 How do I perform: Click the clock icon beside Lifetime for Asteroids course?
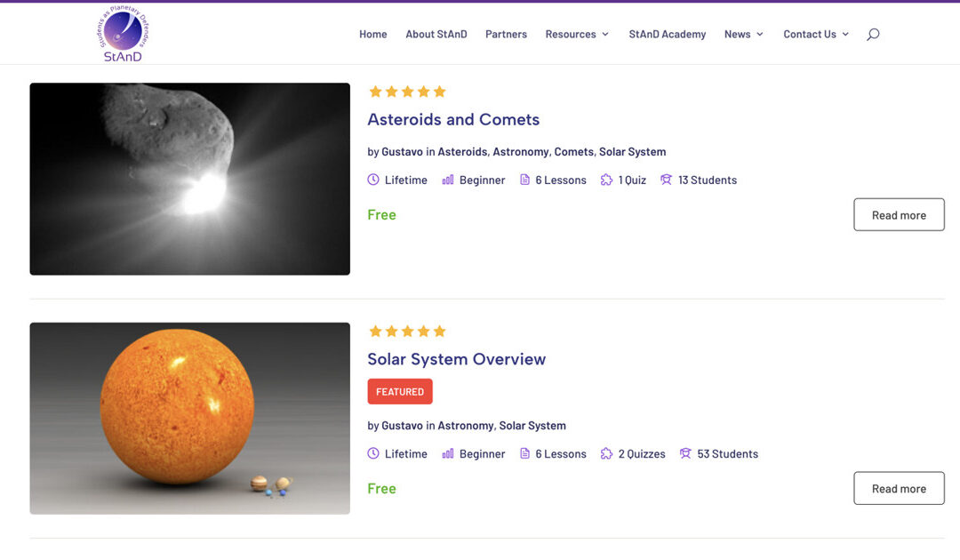(373, 180)
